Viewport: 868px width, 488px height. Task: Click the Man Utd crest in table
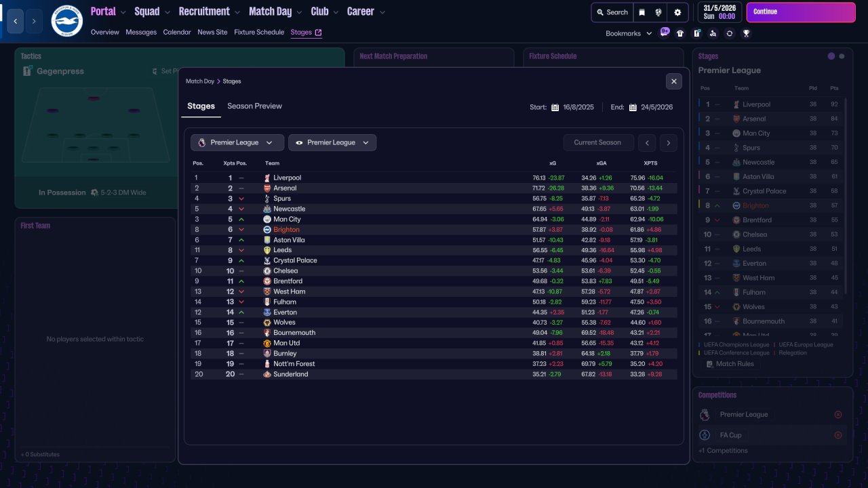267,343
